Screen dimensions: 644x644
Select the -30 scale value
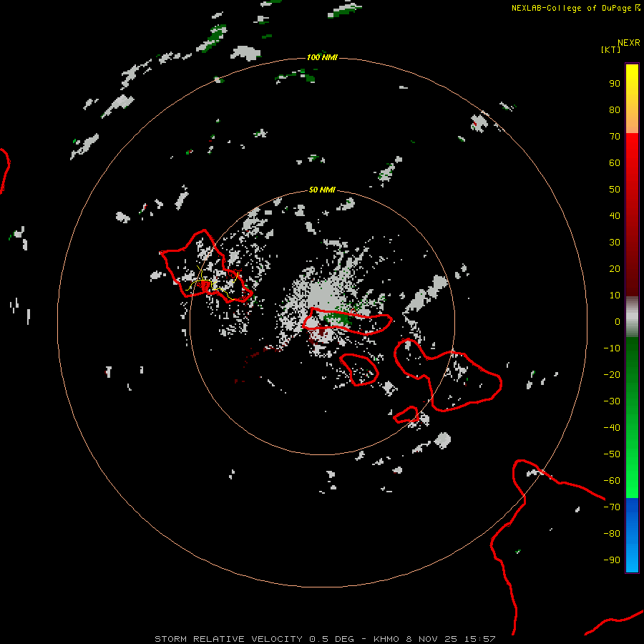point(612,401)
